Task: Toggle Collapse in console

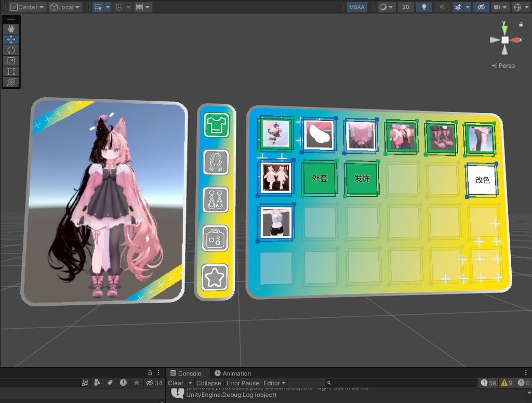Action: [209, 383]
